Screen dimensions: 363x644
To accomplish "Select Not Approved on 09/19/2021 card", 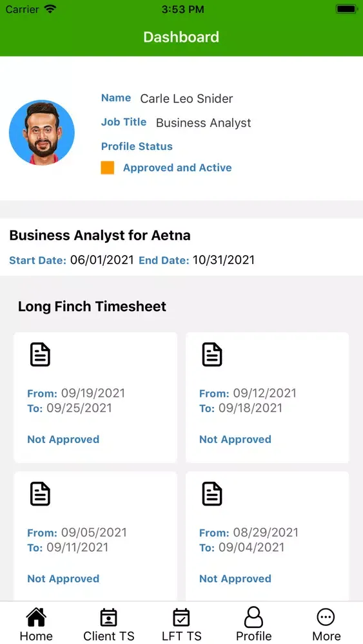I will click(x=63, y=439).
